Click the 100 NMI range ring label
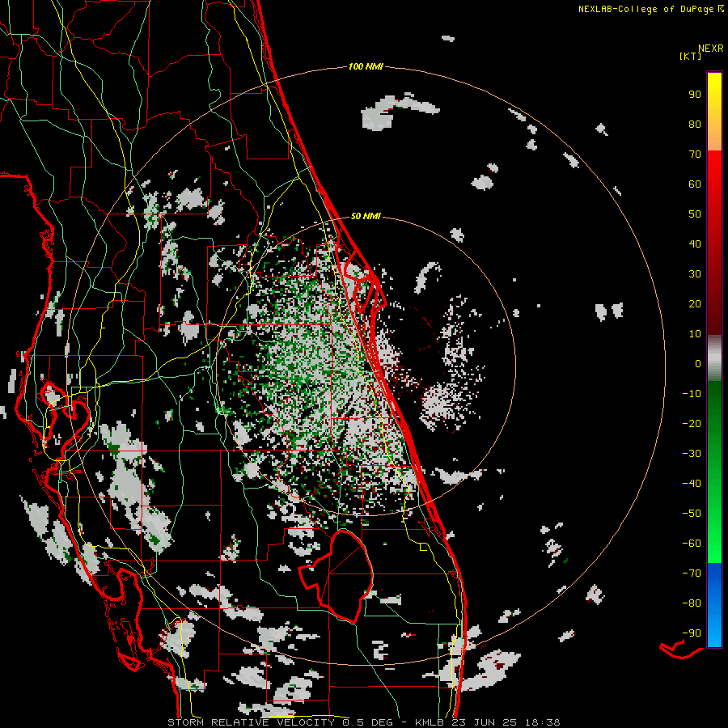The width and height of the screenshot is (728, 728). [366, 67]
